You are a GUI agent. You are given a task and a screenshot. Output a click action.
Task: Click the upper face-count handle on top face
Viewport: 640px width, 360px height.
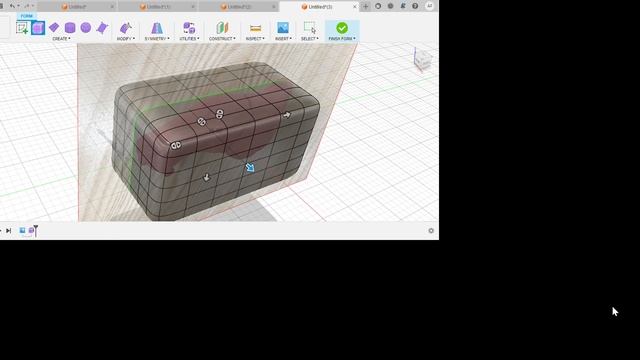(x=220, y=114)
